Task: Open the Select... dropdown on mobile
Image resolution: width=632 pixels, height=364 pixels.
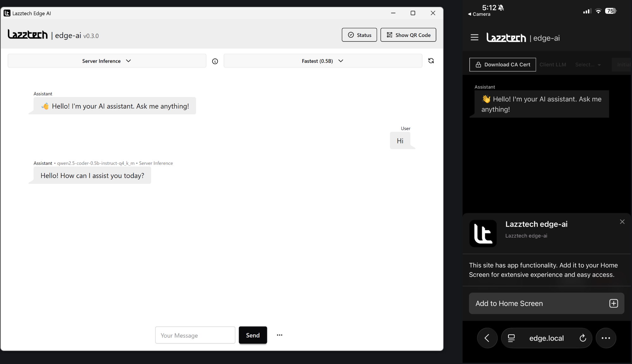Action: 588,65
